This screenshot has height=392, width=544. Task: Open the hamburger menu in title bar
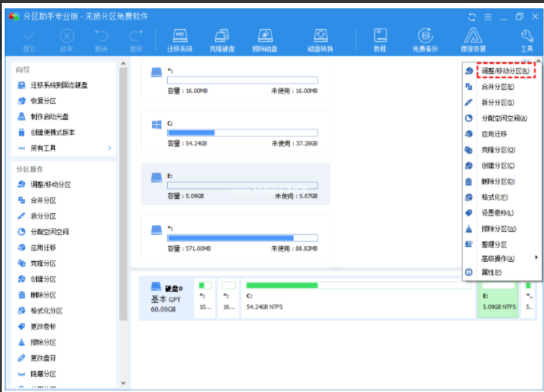[488, 17]
